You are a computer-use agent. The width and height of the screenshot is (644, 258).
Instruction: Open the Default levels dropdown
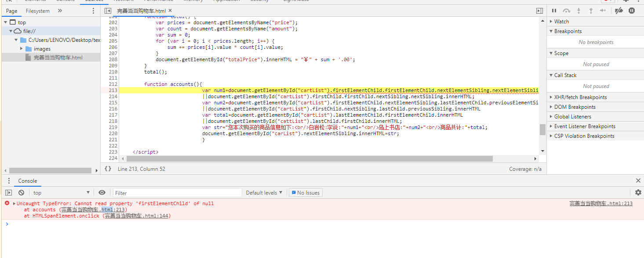[x=265, y=192]
